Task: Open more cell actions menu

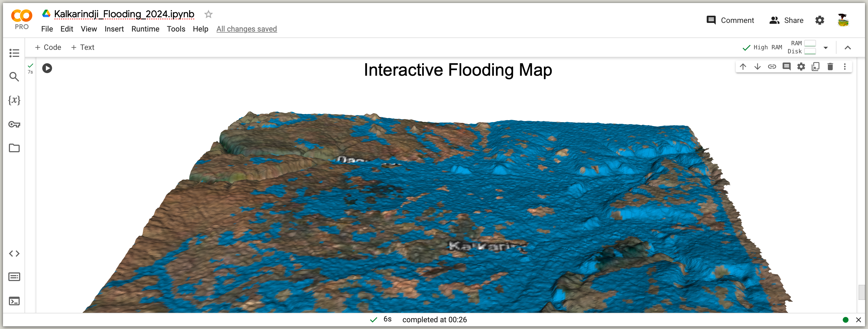Action: [845, 67]
